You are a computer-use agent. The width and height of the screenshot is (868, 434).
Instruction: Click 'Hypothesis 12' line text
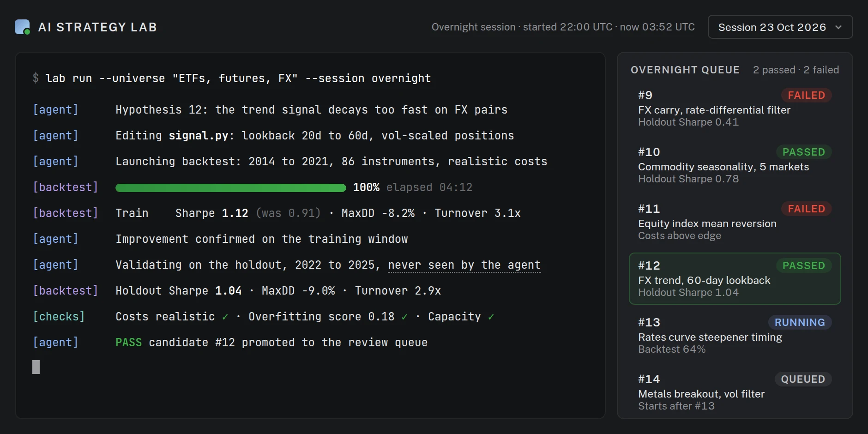(x=311, y=110)
